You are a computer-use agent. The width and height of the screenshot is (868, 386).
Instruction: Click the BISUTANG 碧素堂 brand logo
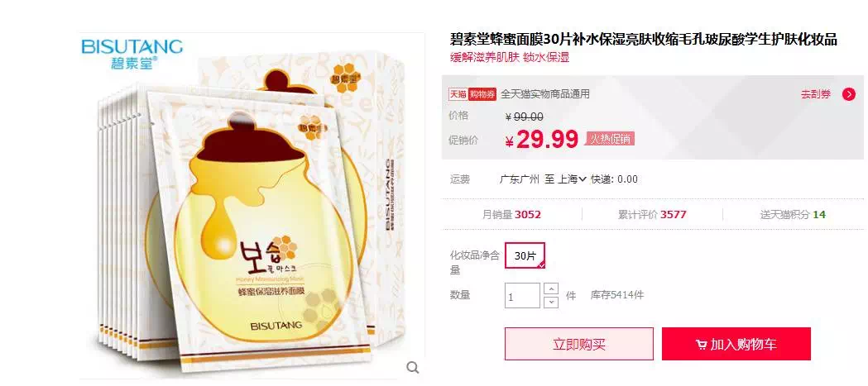point(132,54)
